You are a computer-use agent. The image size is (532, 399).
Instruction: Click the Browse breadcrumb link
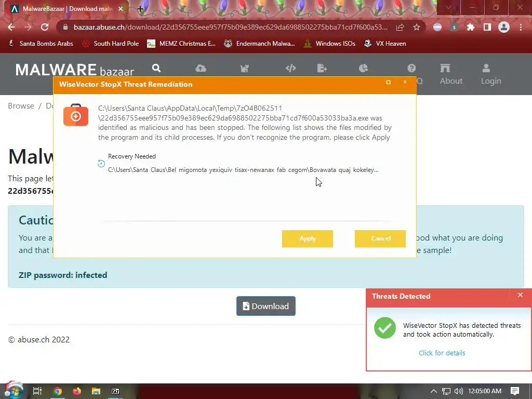pyautogui.click(x=21, y=106)
